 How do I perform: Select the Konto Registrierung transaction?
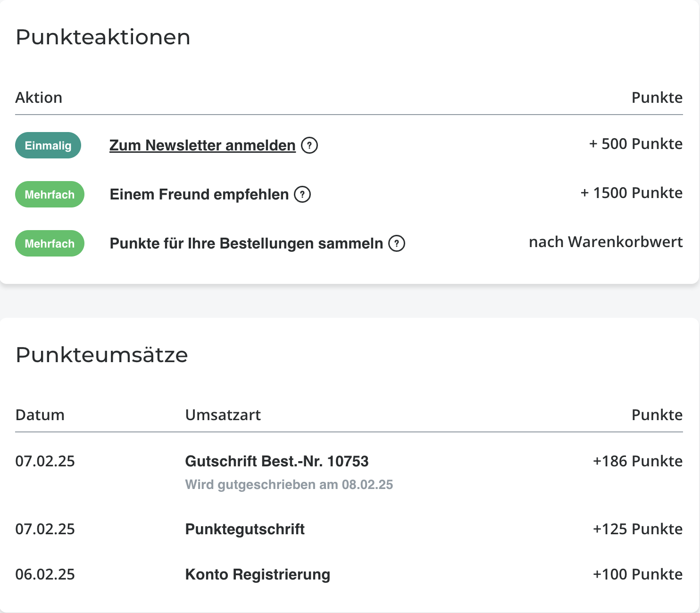(x=258, y=574)
